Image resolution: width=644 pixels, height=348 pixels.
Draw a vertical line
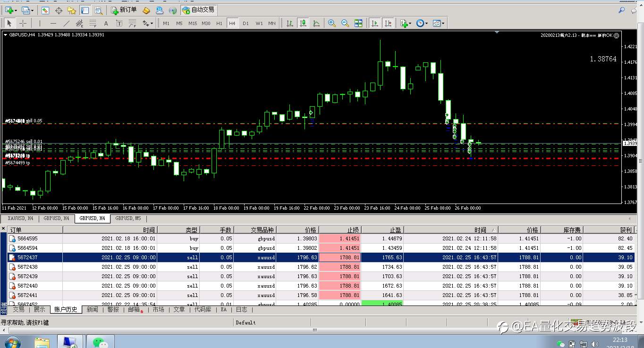[x=40, y=23]
